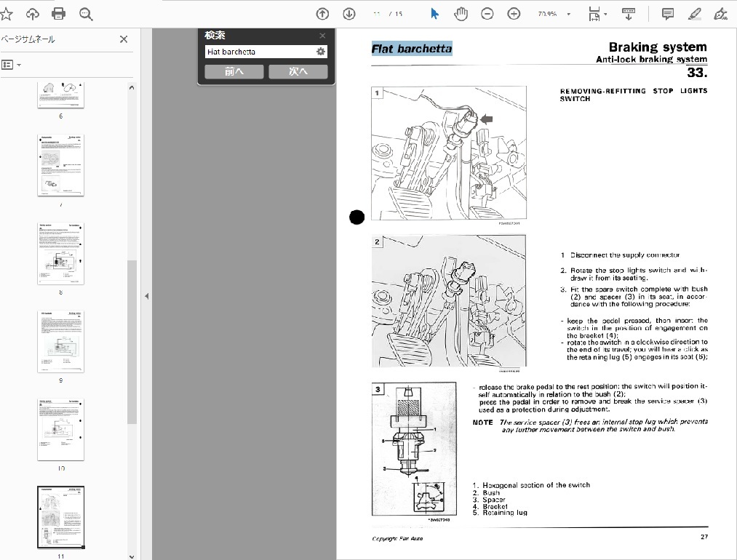Select the highlighter pen tool

click(694, 14)
